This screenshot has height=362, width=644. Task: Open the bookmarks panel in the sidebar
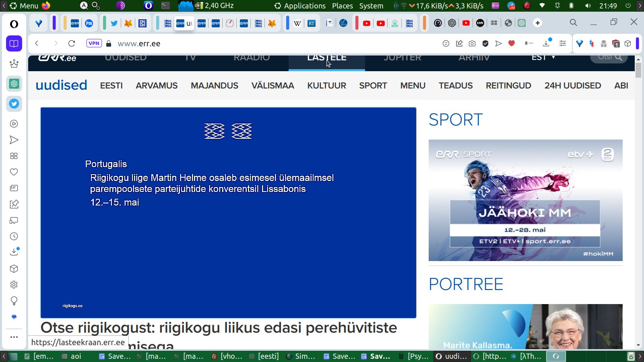[14, 43]
